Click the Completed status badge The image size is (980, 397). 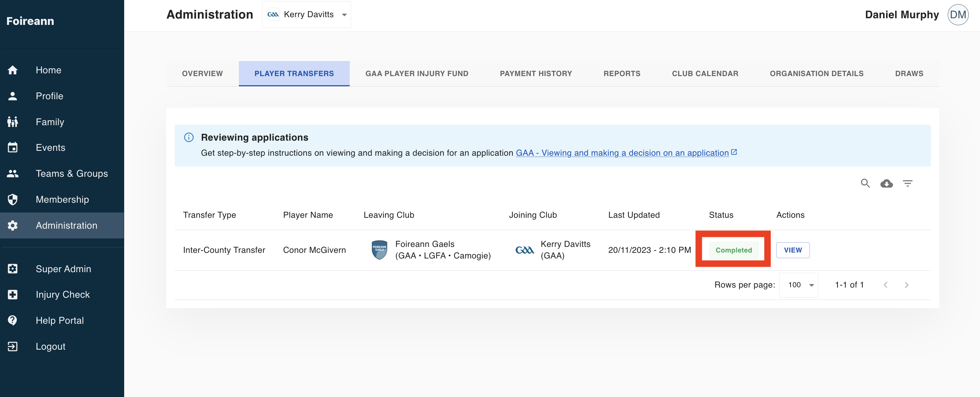pyautogui.click(x=733, y=250)
